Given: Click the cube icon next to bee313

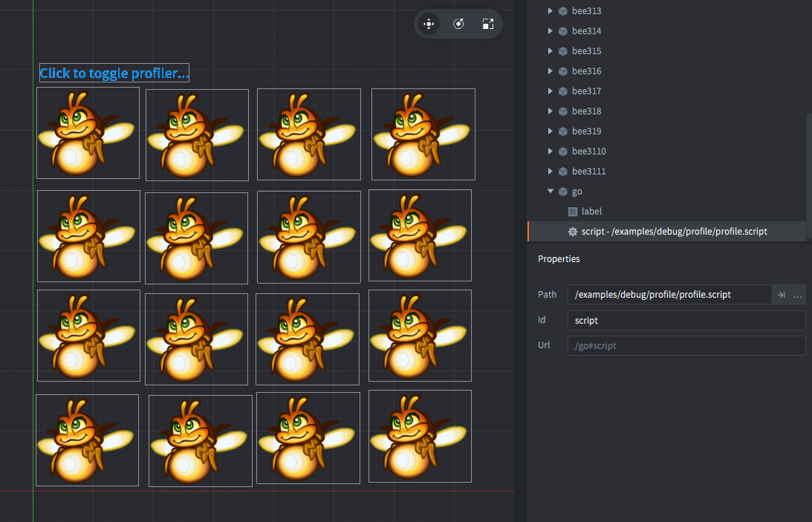Looking at the screenshot, I should click(x=563, y=11).
